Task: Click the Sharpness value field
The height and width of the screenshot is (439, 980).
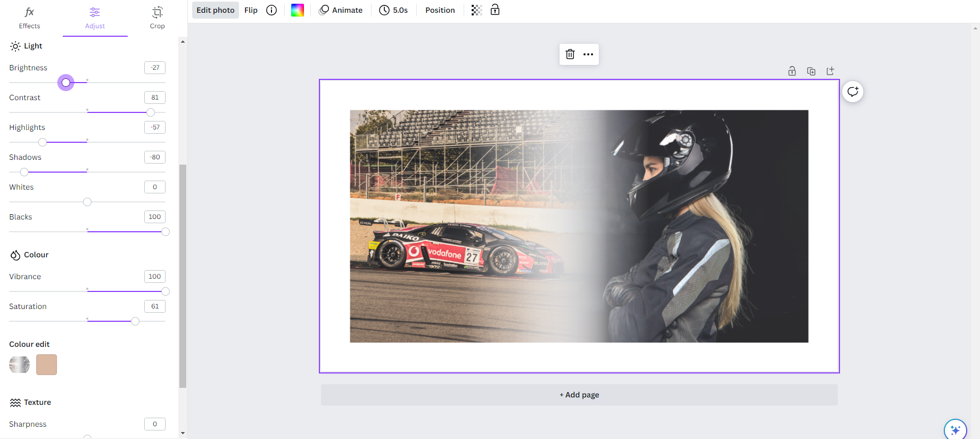Action: pyautogui.click(x=155, y=424)
